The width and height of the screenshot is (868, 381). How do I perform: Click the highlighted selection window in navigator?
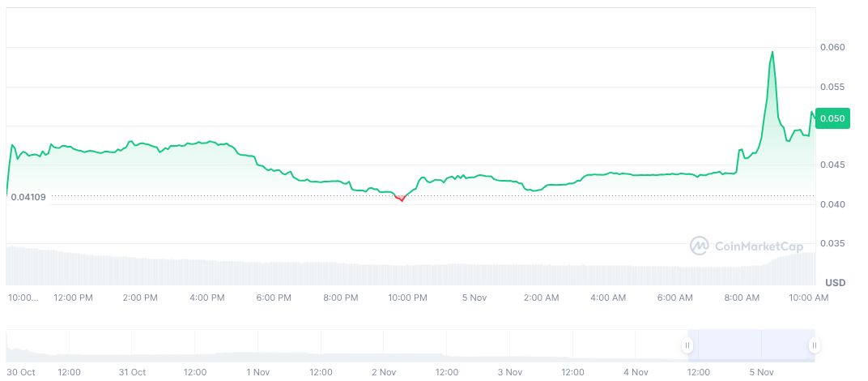[x=751, y=345]
